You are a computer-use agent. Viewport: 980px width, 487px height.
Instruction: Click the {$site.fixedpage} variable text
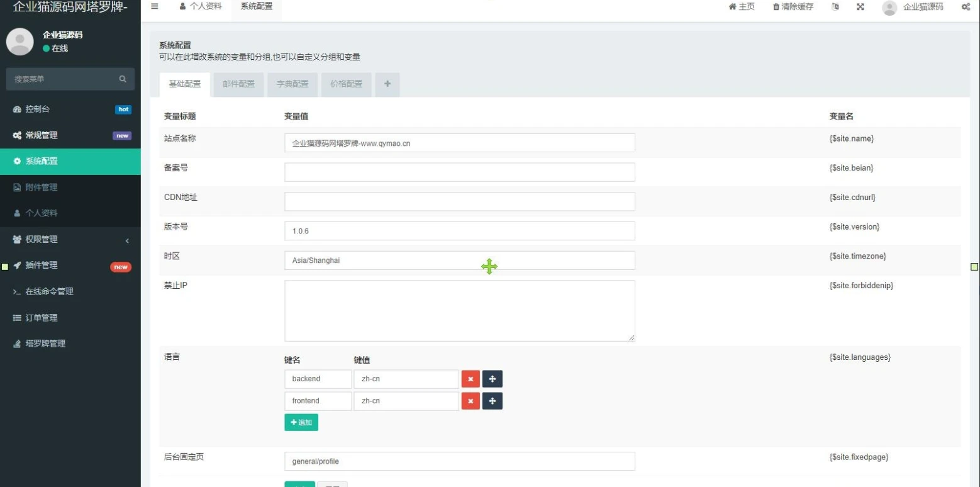[859, 457]
